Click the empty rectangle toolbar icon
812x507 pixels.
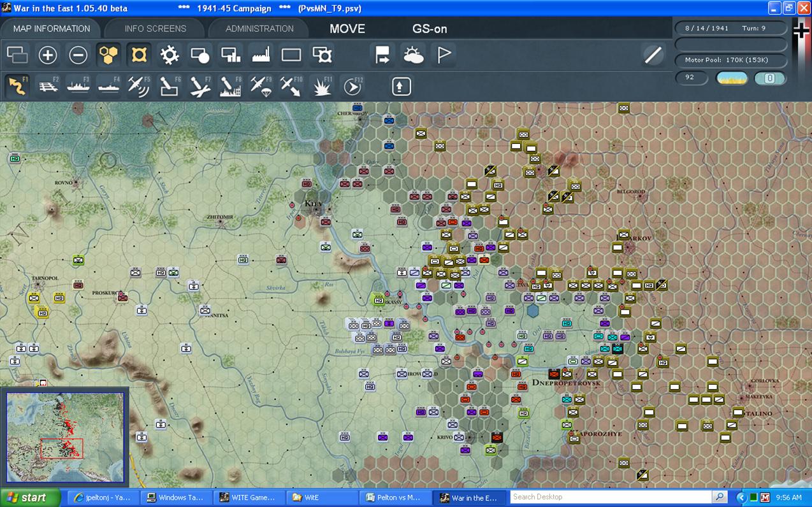(291, 55)
